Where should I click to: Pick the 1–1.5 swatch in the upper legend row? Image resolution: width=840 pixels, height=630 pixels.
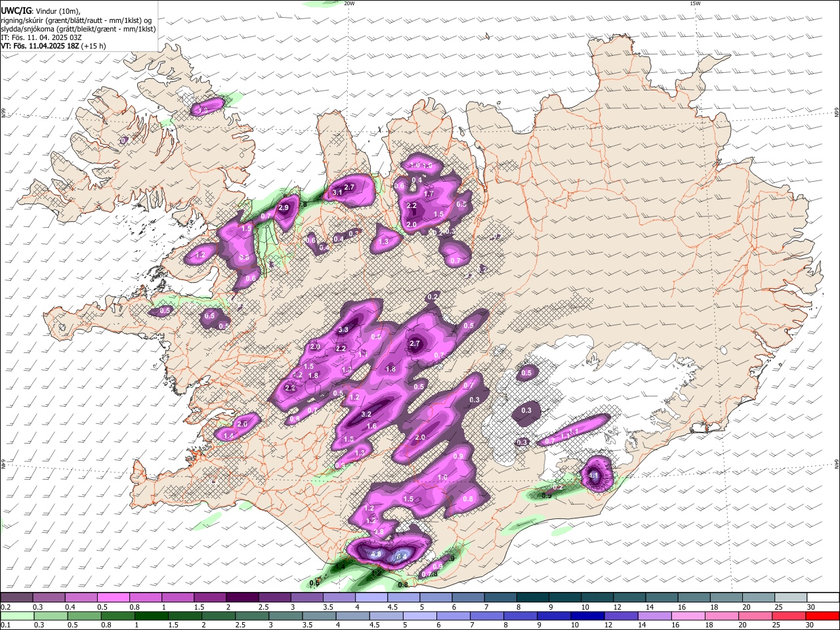[x=178, y=598]
